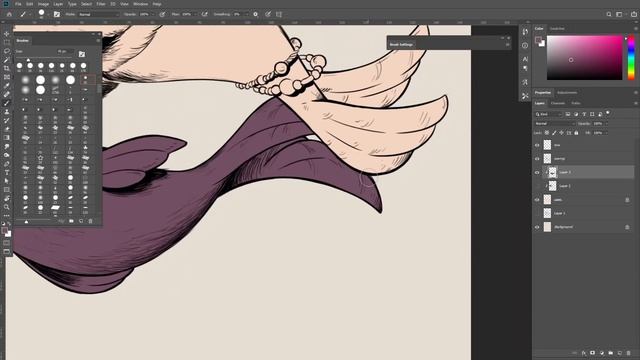640x360 pixels.
Task: Create a new group with folder icon
Action: (x=611, y=353)
